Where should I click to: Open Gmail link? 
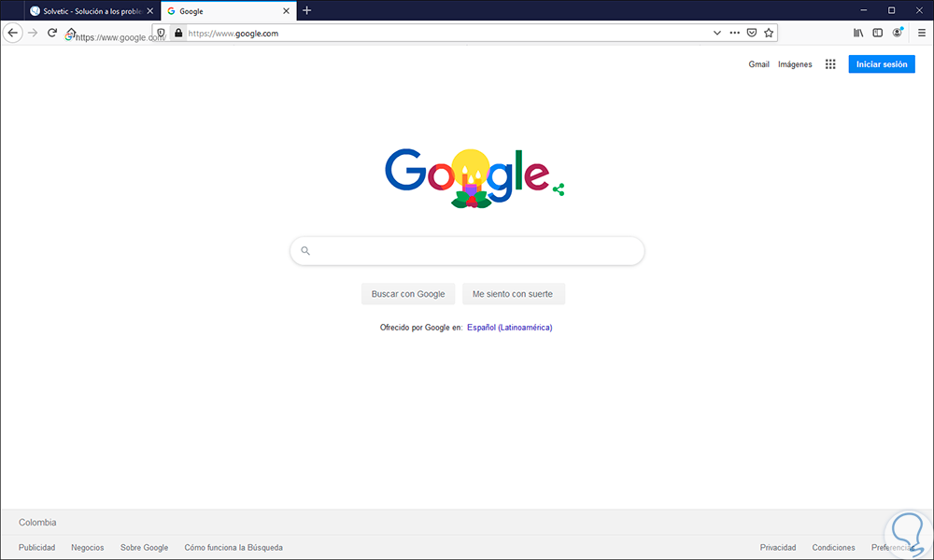pyautogui.click(x=758, y=64)
